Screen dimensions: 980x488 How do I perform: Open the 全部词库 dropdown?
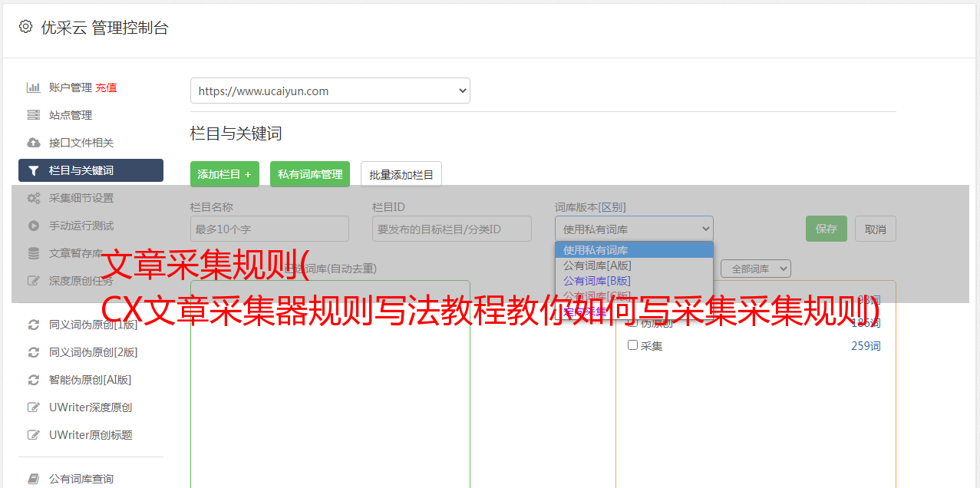(x=756, y=269)
